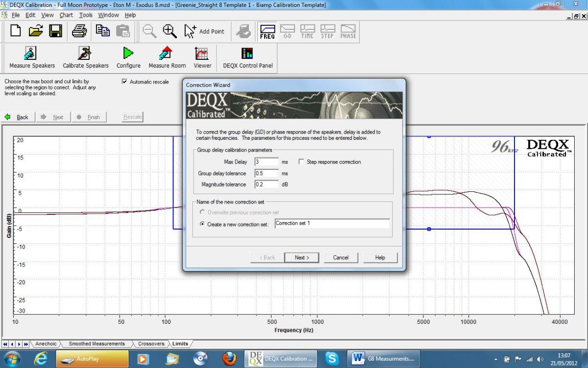Open the Chart menu
The width and height of the screenshot is (588, 368).
pos(66,15)
